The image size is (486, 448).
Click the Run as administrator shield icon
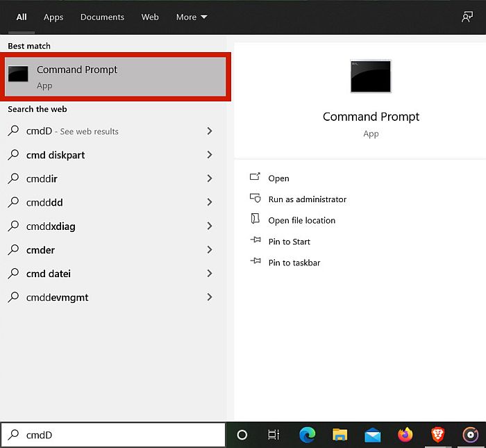255,198
